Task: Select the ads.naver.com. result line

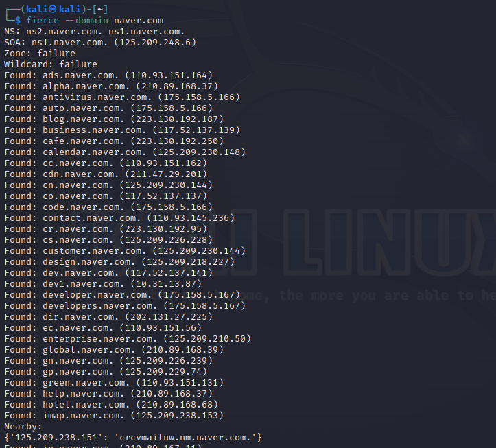Action: tap(108, 75)
